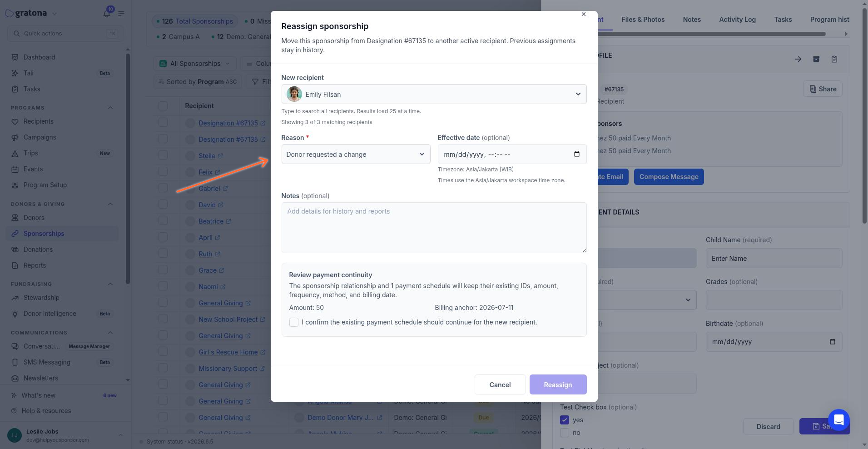Click Discard in the profile panel

(768, 426)
